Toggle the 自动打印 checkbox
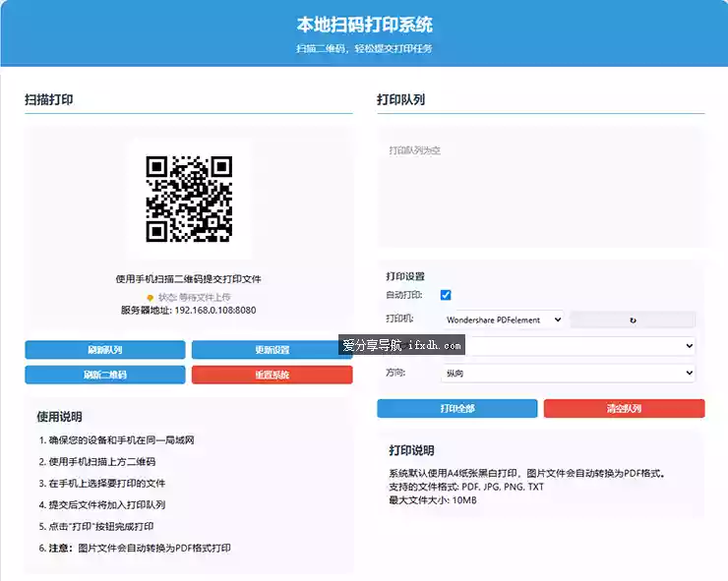728x581 pixels. coord(446,295)
